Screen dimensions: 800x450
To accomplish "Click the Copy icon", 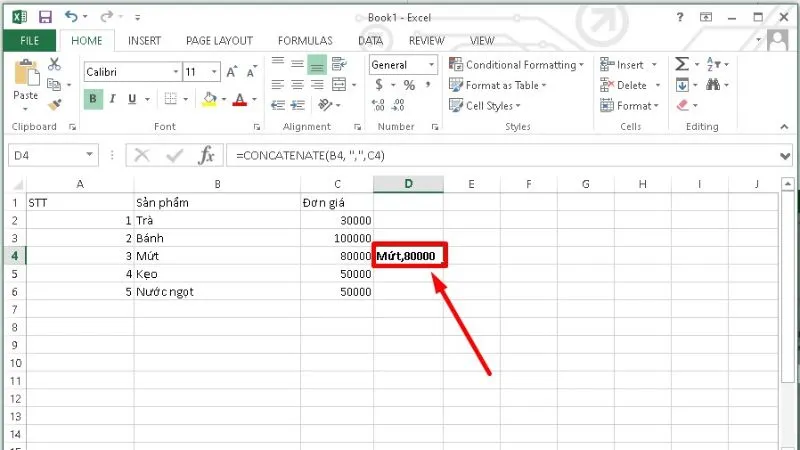I will pos(54,84).
